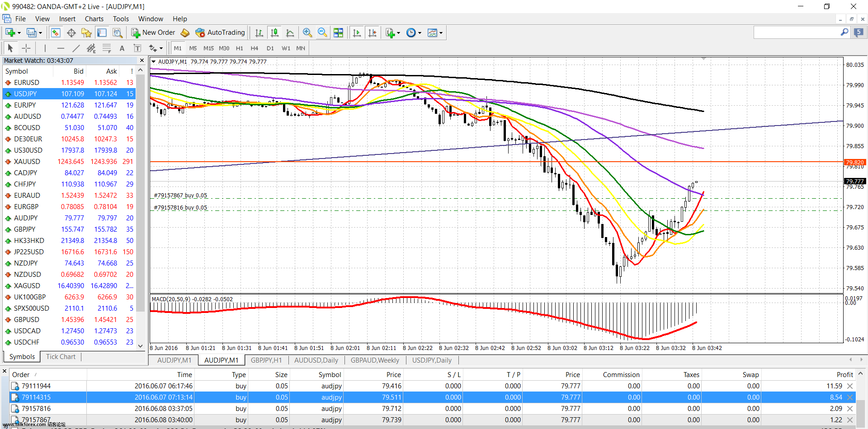Screen dimensions: 868x429
Task: Switch to the Tick Chart tab
Action: [x=61, y=356]
